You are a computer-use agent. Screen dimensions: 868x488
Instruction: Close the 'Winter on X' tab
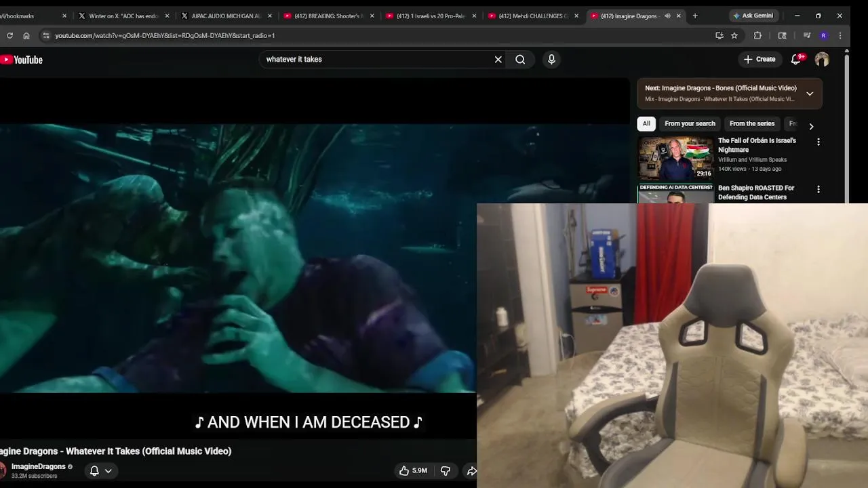pos(167,16)
